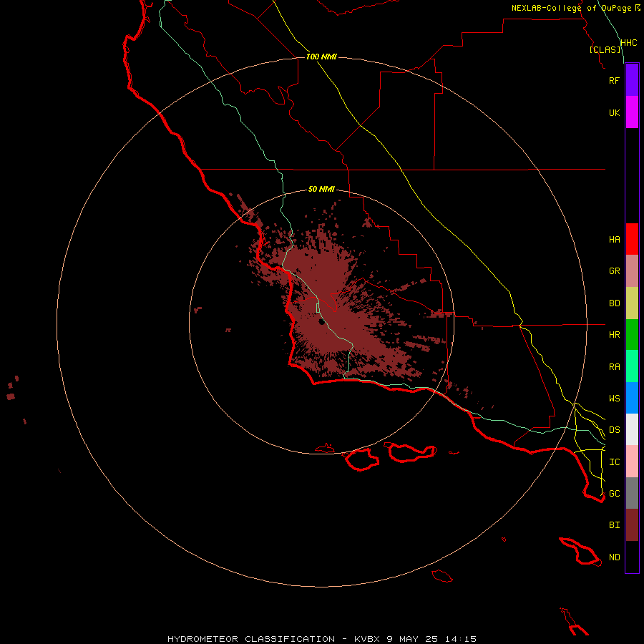Click the "UK" legend label
644x644 pixels.
pyautogui.click(x=614, y=112)
